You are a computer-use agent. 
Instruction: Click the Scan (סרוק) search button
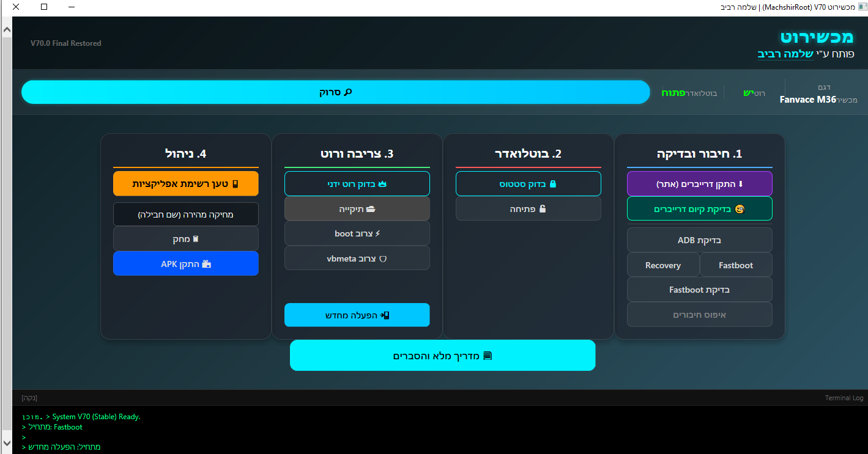click(x=335, y=92)
